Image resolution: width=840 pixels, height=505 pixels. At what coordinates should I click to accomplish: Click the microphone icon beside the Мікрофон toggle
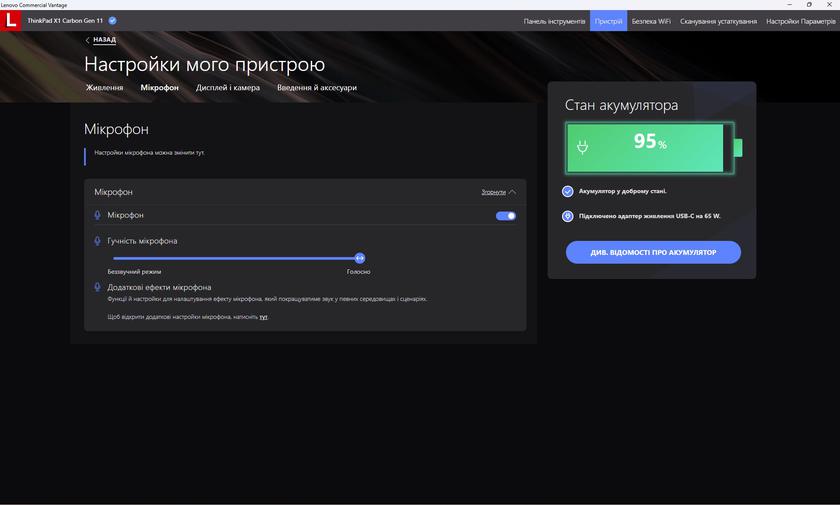[97, 215]
